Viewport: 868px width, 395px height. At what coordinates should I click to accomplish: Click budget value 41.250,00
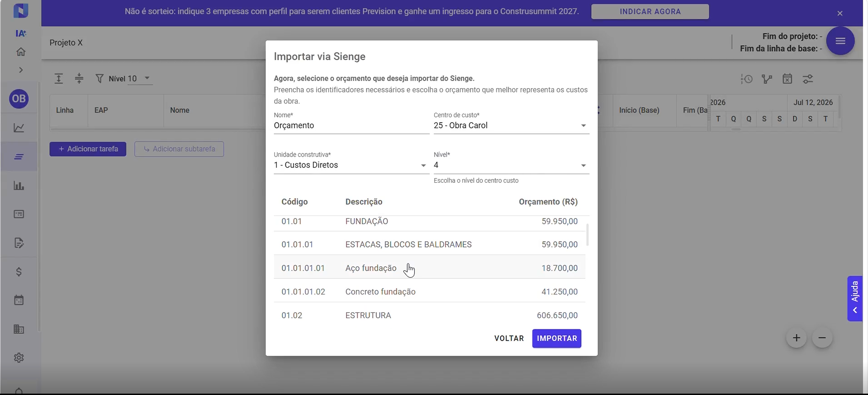click(x=560, y=292)
